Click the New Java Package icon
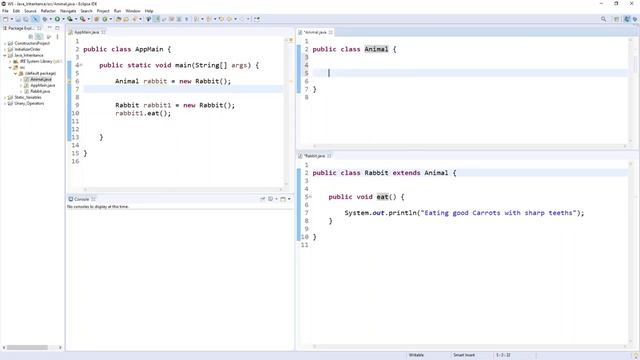640x360 pixels. pos(96,19)
